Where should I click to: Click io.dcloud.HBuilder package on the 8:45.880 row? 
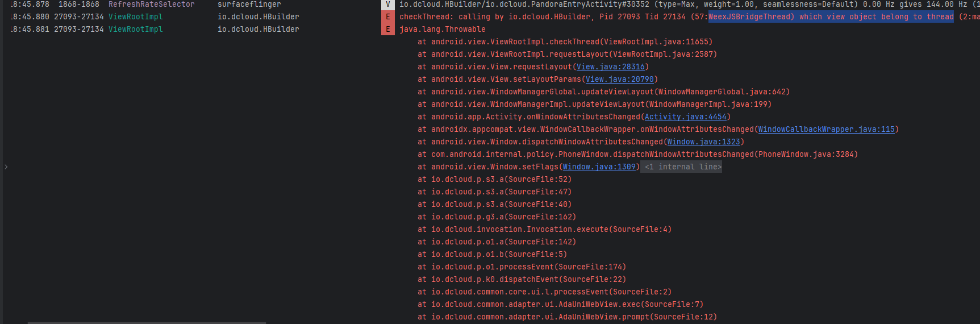pos(258,17)
